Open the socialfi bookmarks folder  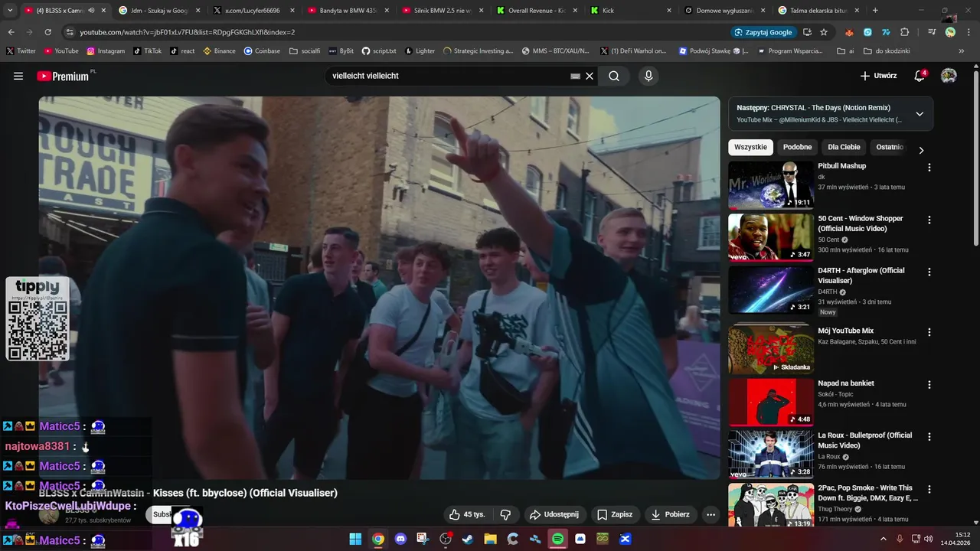(x=305, y=51)
